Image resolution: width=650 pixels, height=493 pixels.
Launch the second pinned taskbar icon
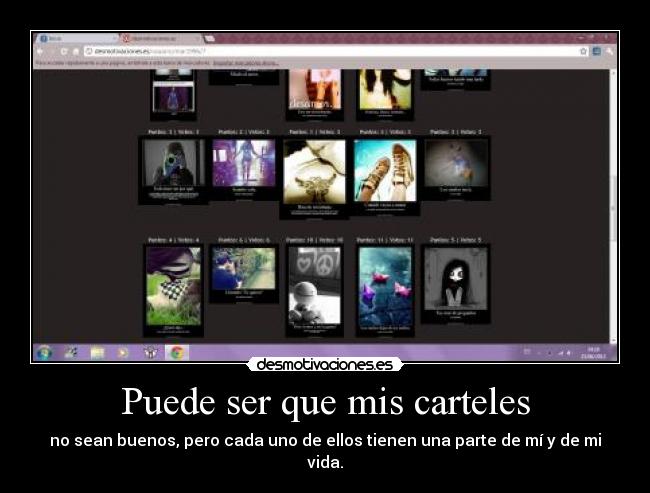(70, 353)
